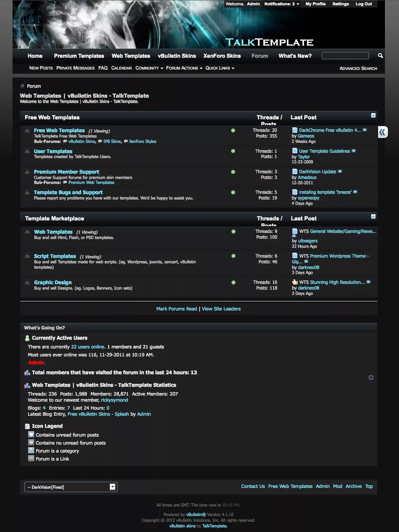Open Private Messages menu item
Viewport: 399px width, 532px height.
coord(75,68)
